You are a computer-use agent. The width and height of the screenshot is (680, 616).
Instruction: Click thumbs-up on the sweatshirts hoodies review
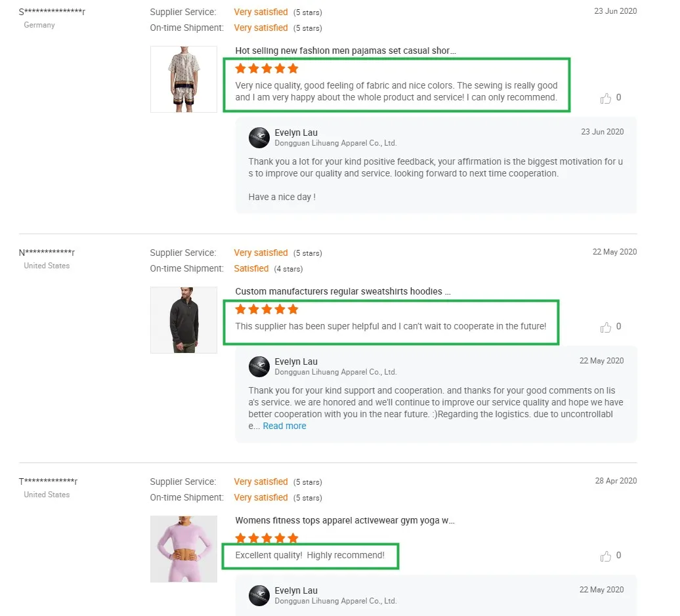coord(606,327)
